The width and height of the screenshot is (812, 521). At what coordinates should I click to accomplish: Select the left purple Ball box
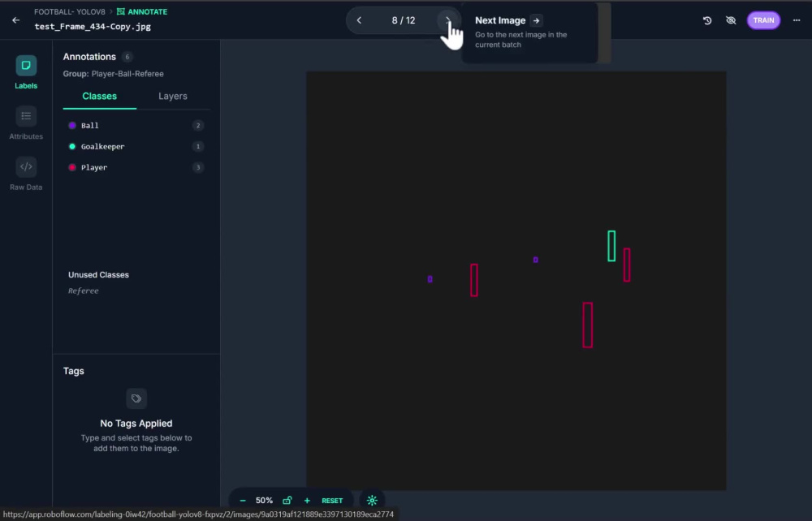tap(430, 279)
